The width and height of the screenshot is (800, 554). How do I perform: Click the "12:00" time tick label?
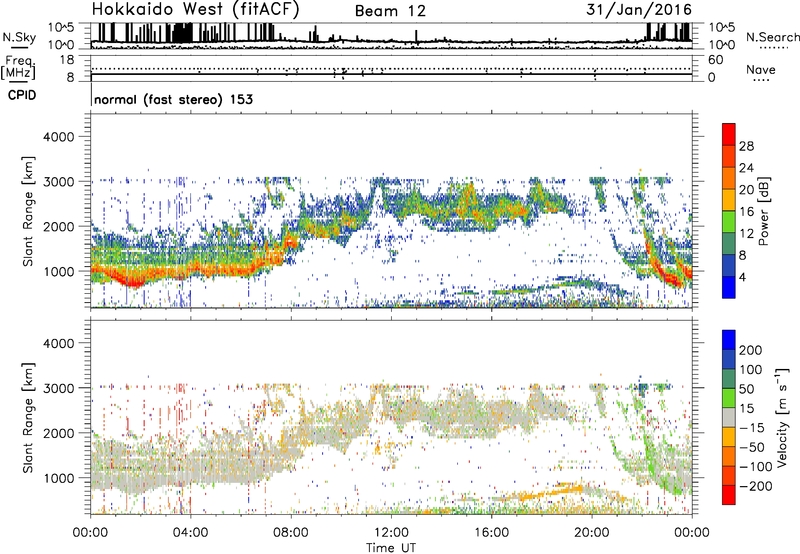(x=391, y=533)
